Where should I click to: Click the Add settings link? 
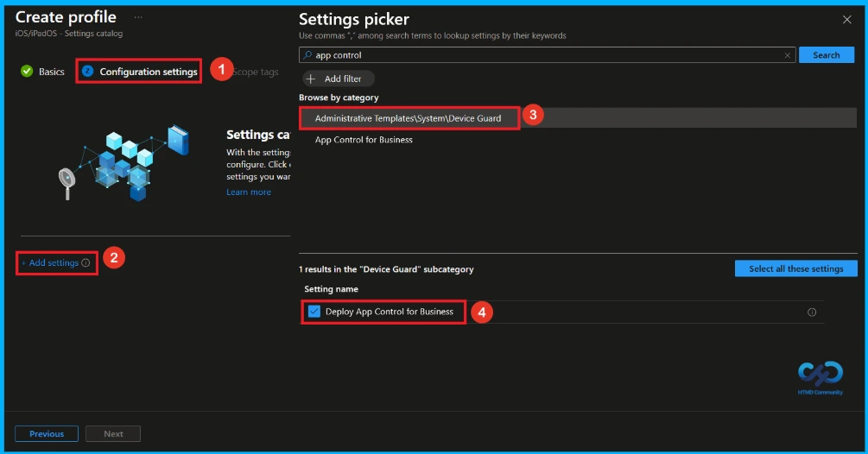tap(50, 262)
